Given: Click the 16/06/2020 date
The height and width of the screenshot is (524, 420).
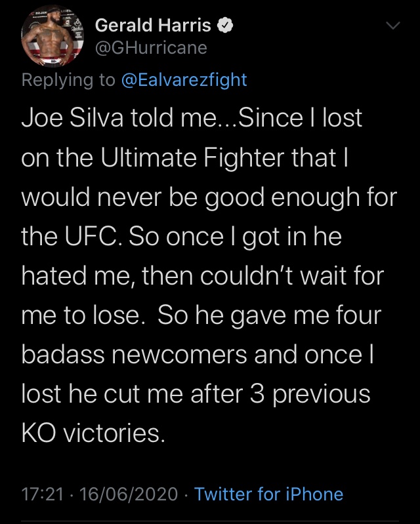Looking at the screenshot, I should pyautogui.click(x=129, y=494).
